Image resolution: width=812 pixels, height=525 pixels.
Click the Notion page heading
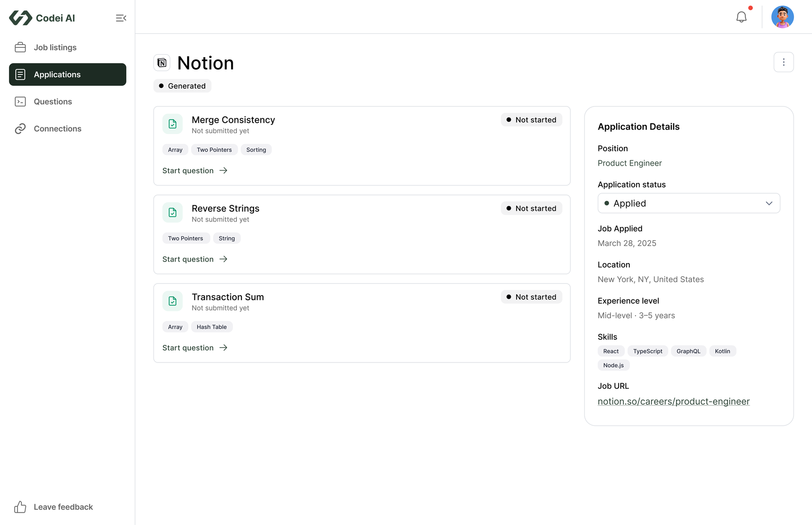pos(206,63)
